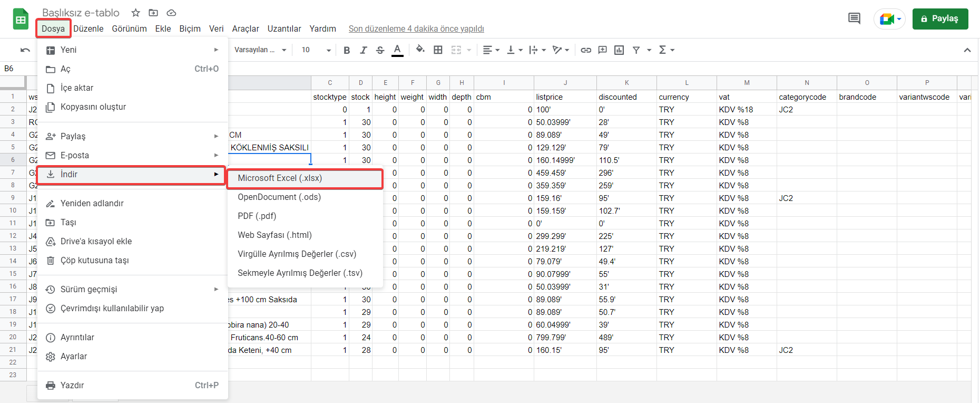Open comment history icon
This screenshot has width=980, height=403.
(854, 18)
